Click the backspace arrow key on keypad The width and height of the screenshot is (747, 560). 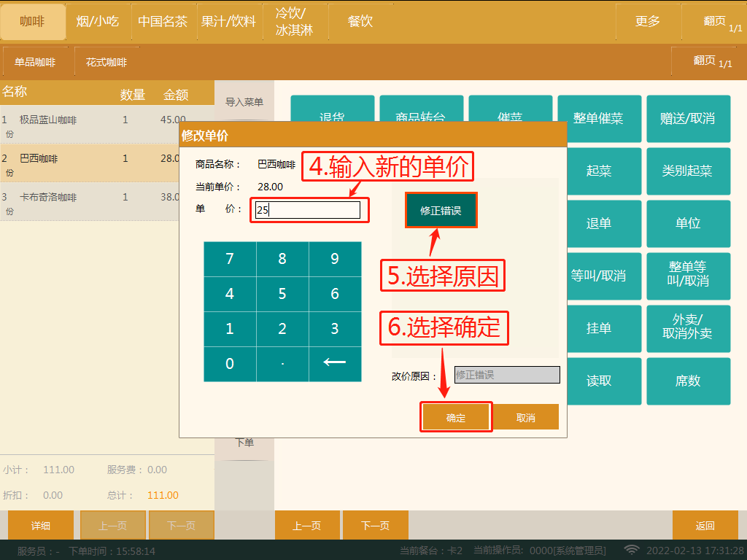tap(335, 364)
